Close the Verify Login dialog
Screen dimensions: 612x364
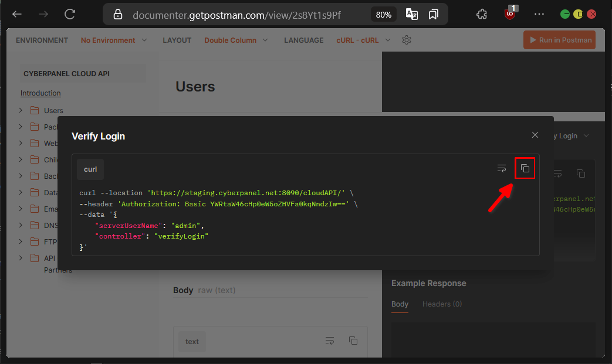pyautogui.click(x=535, y=135)
